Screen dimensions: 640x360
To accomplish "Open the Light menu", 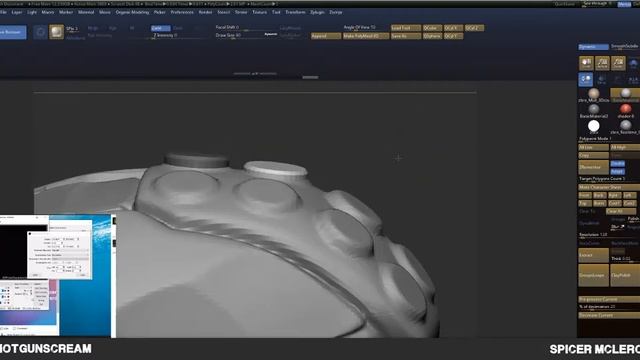I will [x=32, y=12].
